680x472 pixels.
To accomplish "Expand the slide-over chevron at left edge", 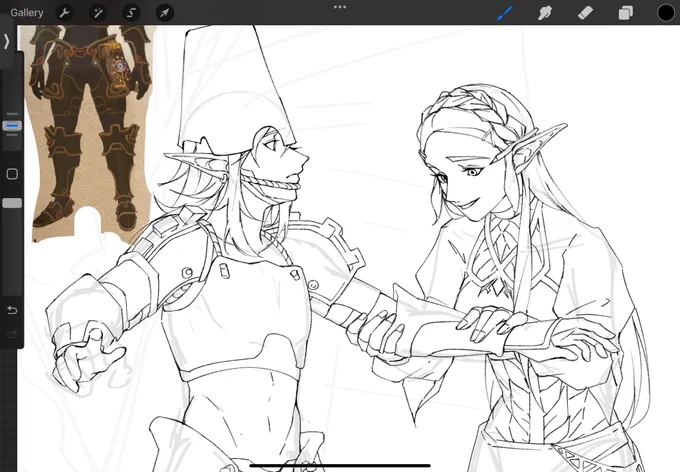I will (6, 41).
